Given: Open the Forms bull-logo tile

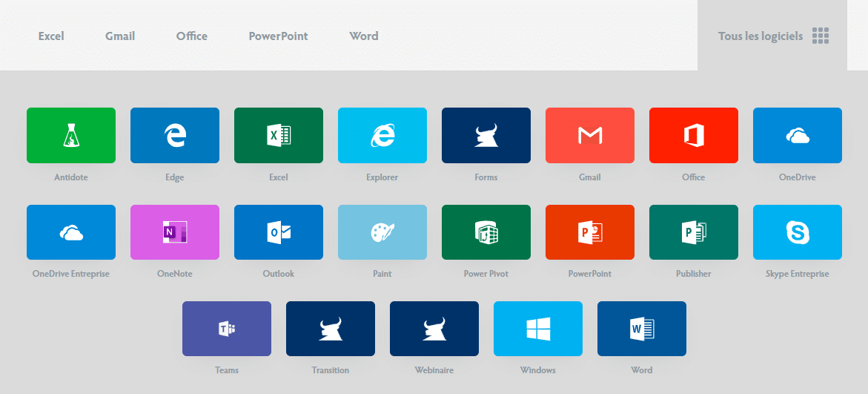Looking at the screenshot, I should coord(486,135).
